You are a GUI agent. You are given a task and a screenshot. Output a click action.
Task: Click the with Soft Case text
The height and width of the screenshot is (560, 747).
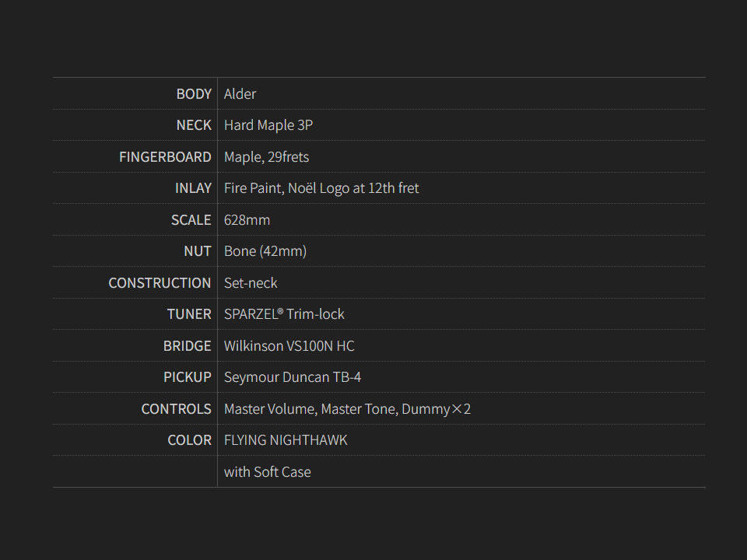pyautogui.click(x=267, y=472)
